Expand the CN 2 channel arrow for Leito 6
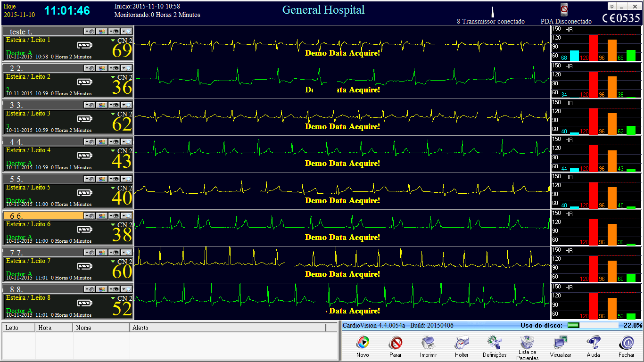Screen dimensions: 644x362 (x=113, y=224)
